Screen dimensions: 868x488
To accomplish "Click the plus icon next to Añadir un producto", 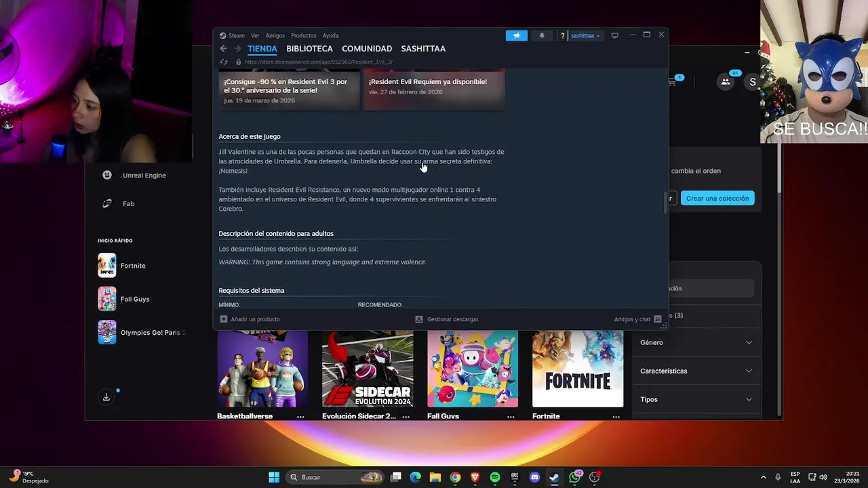I will pos(224,319).
